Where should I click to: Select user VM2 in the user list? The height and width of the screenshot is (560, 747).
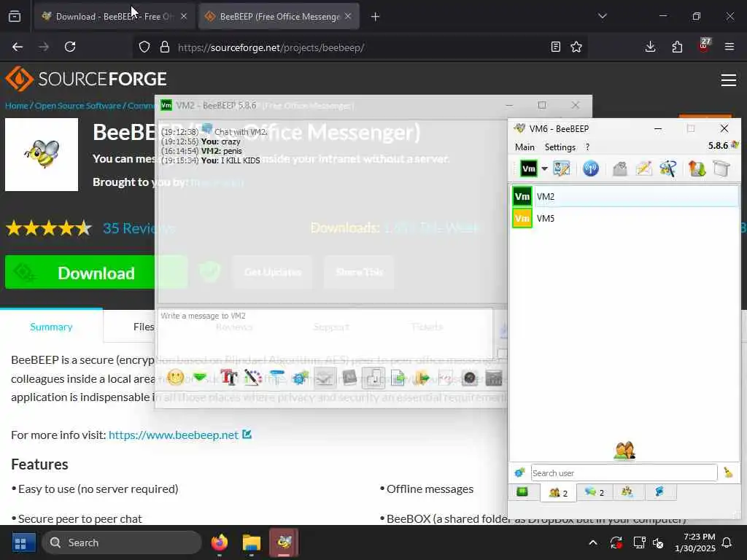tap(625, 196)
